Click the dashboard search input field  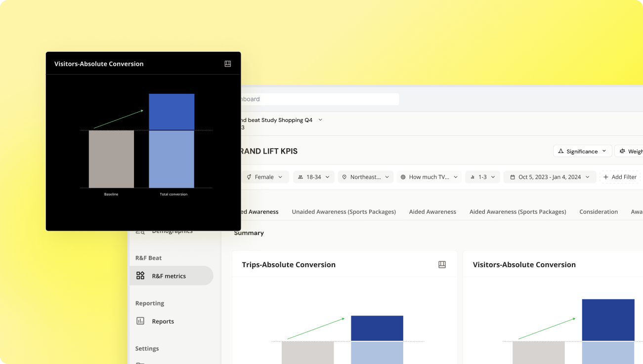[316, 99]
